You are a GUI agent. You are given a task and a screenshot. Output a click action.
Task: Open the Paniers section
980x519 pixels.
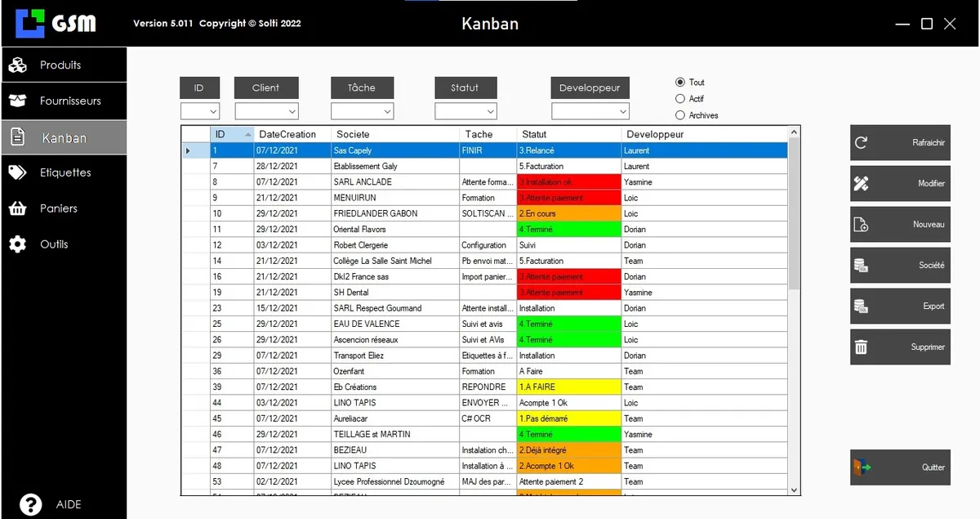[64, 208]
